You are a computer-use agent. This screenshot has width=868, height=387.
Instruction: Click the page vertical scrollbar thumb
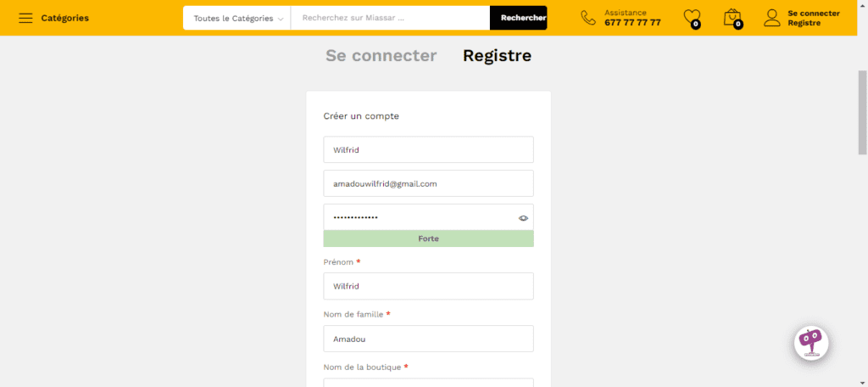[x=862, y=110]
